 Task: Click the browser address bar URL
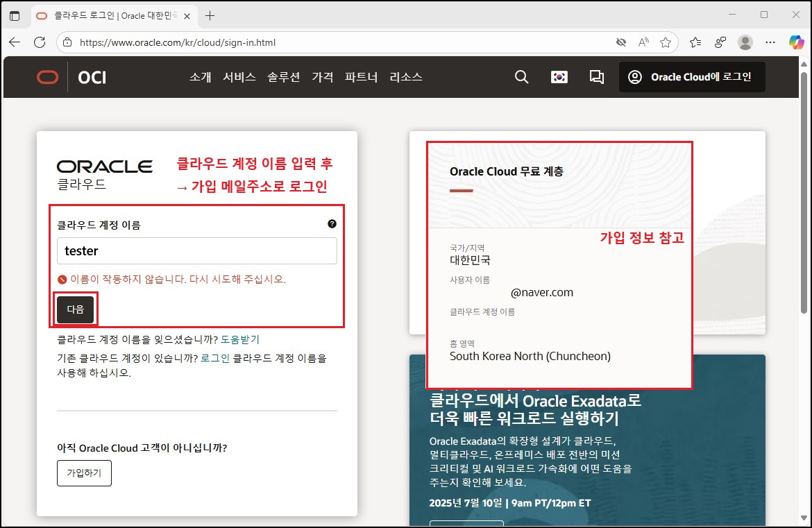click(178, 42)
